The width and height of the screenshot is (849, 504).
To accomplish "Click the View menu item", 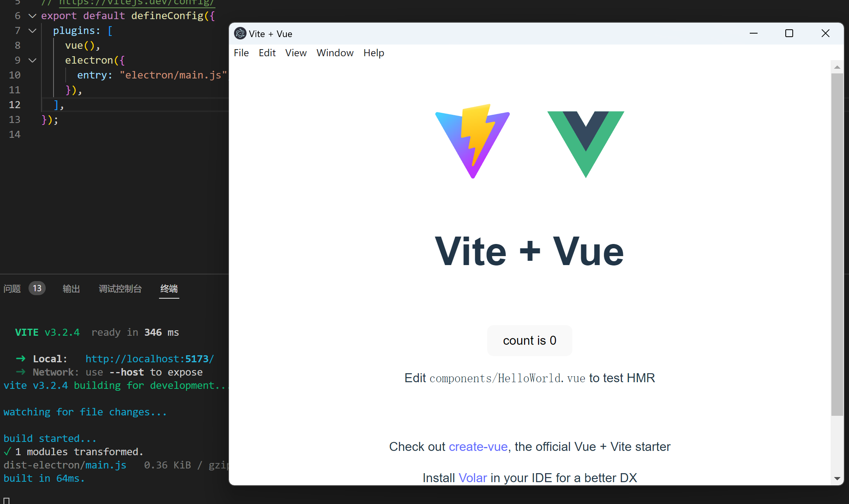I will 295,53.
